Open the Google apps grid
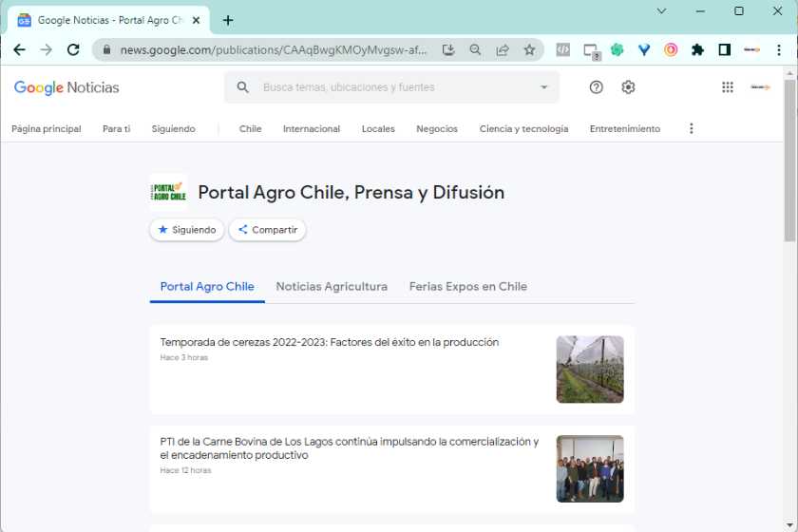Screen dimensions: 798x532 coord(728,87)
